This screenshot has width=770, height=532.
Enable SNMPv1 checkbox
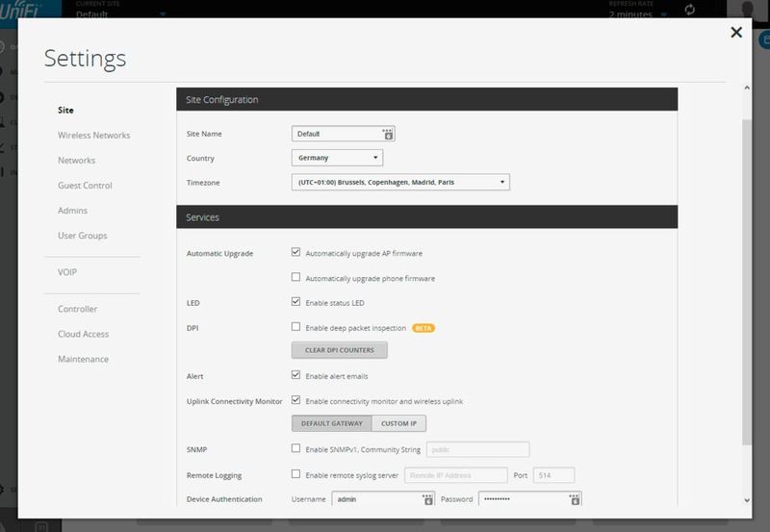click(x=295, y=448)
